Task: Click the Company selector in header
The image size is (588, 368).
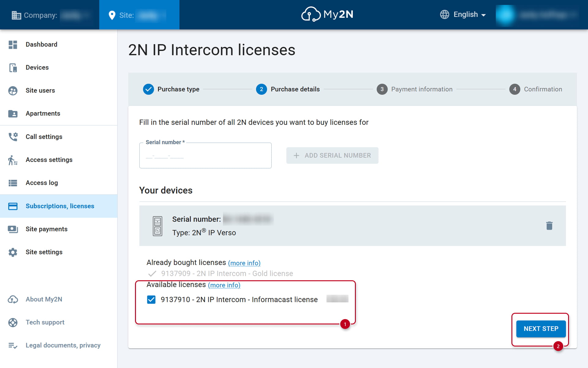Action: click(50, 15)
